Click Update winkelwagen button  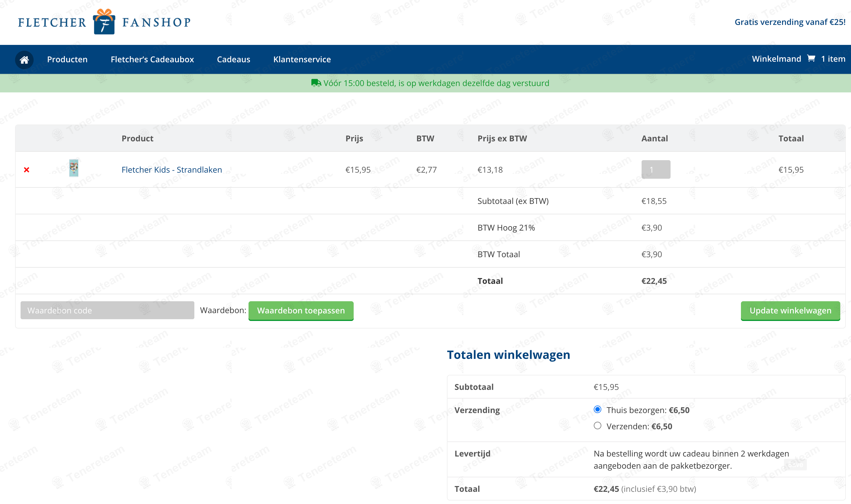[x=790, y=311]
